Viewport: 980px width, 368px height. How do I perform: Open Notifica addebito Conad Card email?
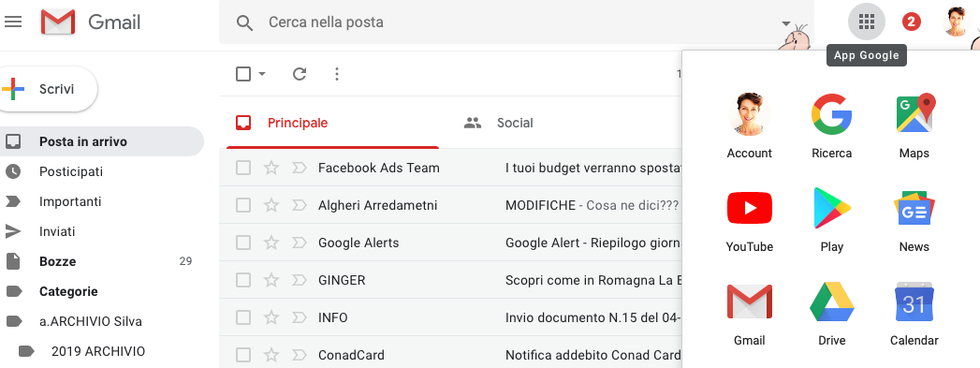click(450, 355)
